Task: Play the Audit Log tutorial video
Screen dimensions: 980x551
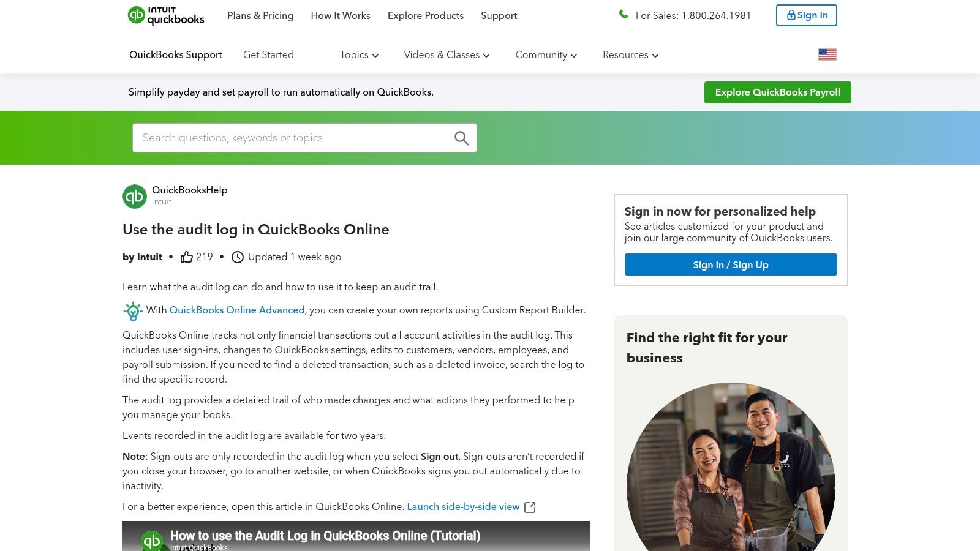Action: coord(356,536)
